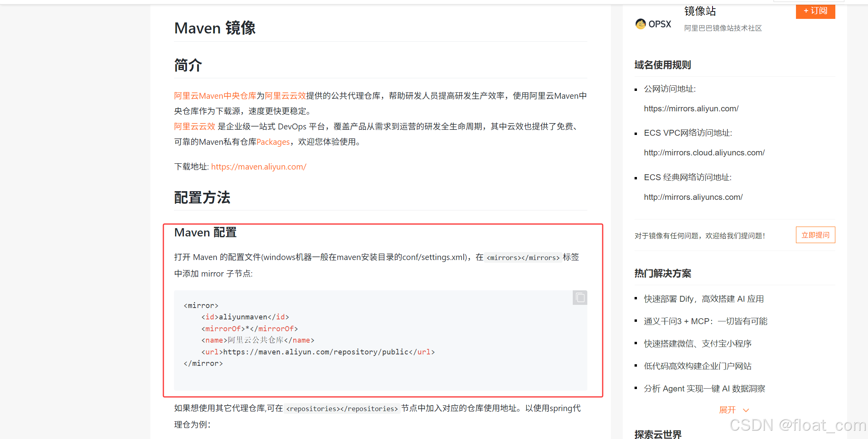The image size is (868, 439).
Task: Click the 立即提问 ask question button
Action: [815, 235]
